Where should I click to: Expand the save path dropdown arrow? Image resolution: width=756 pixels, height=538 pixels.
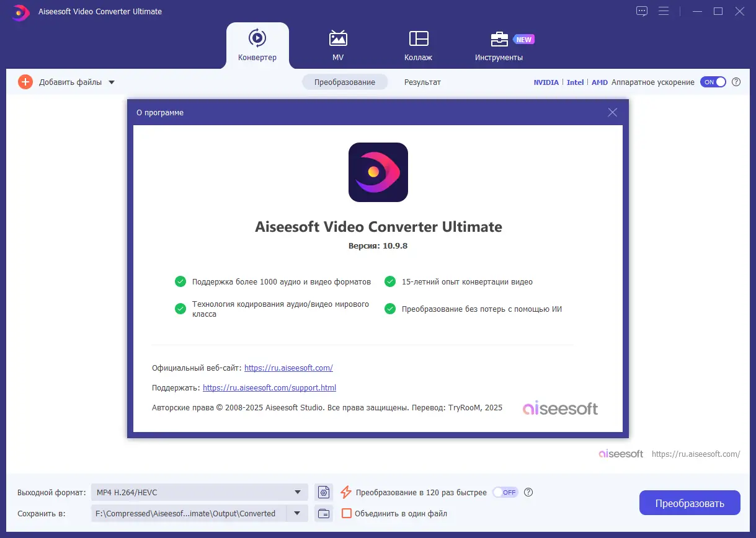click(297, 513)
